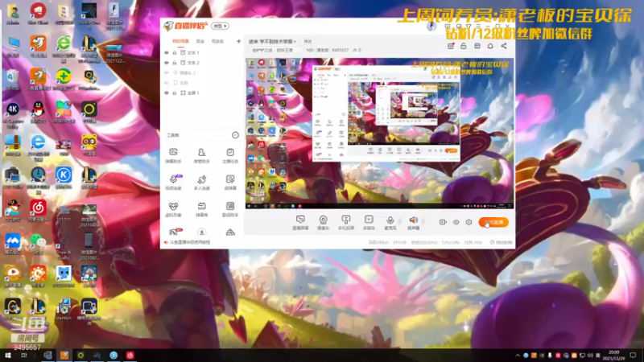Click the lock icon in the top right bar
This screenshot has width=644, height=362.
click(x=464, y=46)
